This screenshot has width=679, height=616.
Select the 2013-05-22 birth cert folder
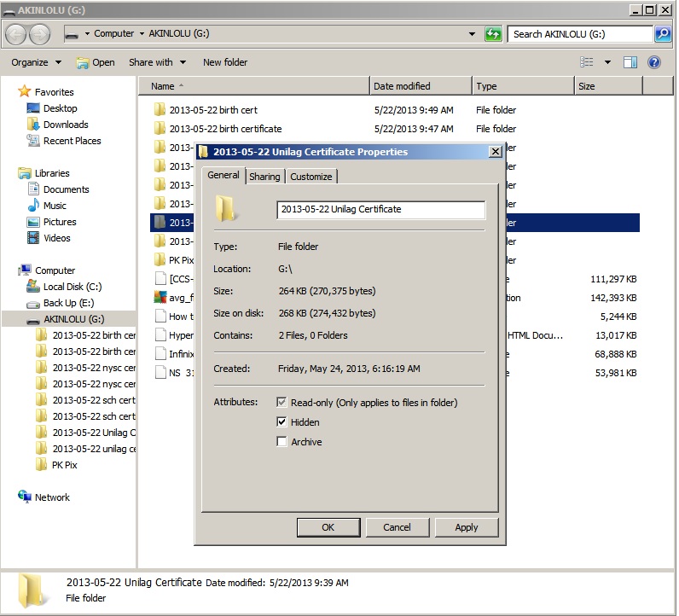pos(213,110)
